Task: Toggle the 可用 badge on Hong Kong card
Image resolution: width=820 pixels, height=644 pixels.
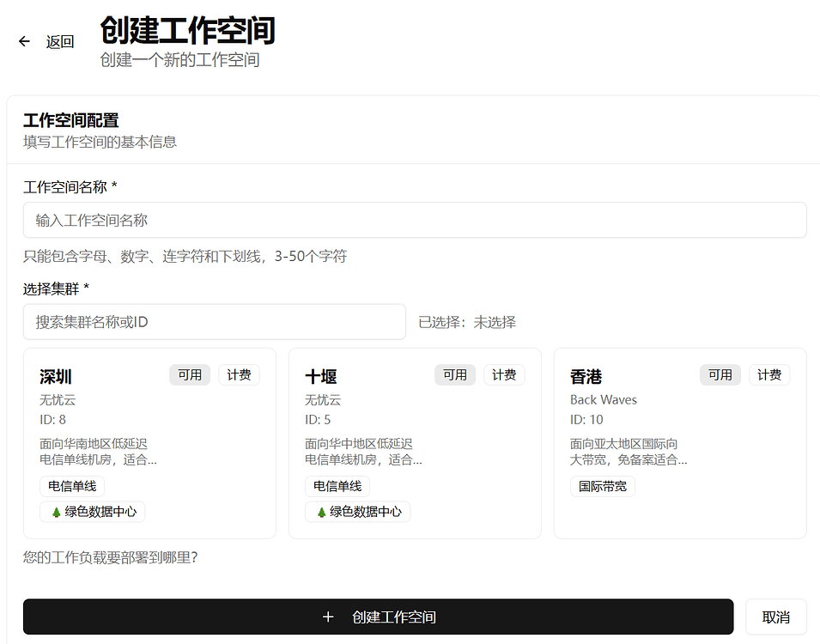Action: coord(720,374)
